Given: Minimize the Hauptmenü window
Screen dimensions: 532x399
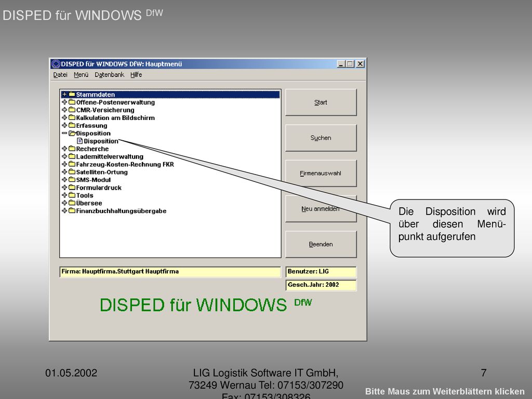Looking at the screenshot, I should point(341,64).
